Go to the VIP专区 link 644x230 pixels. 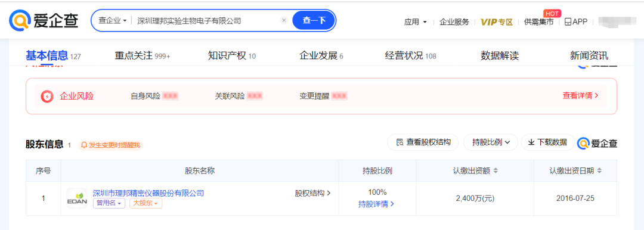[x=497, y=22]
